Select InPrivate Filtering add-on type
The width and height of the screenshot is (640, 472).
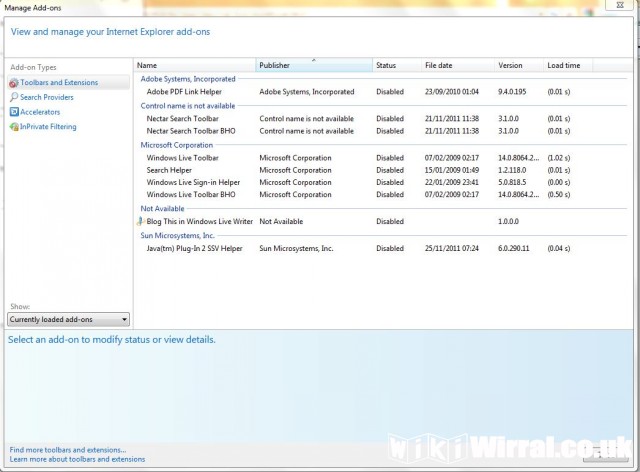pos(48,127)
